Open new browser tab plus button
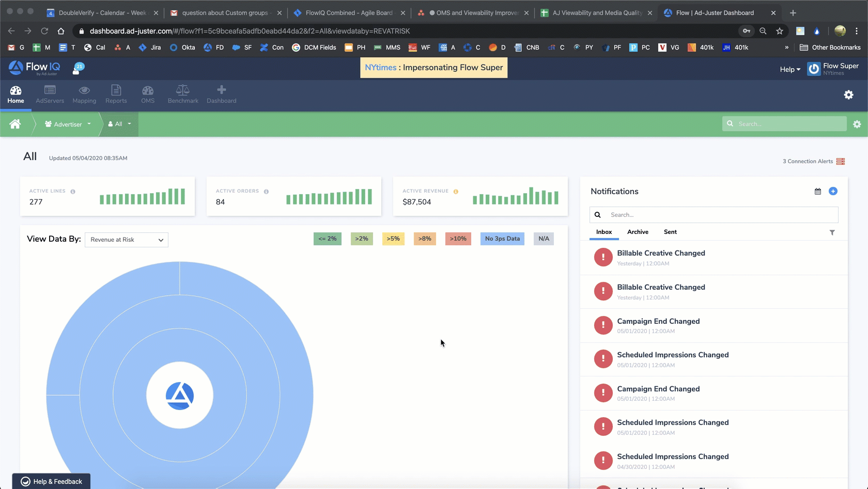 (793, 13)
